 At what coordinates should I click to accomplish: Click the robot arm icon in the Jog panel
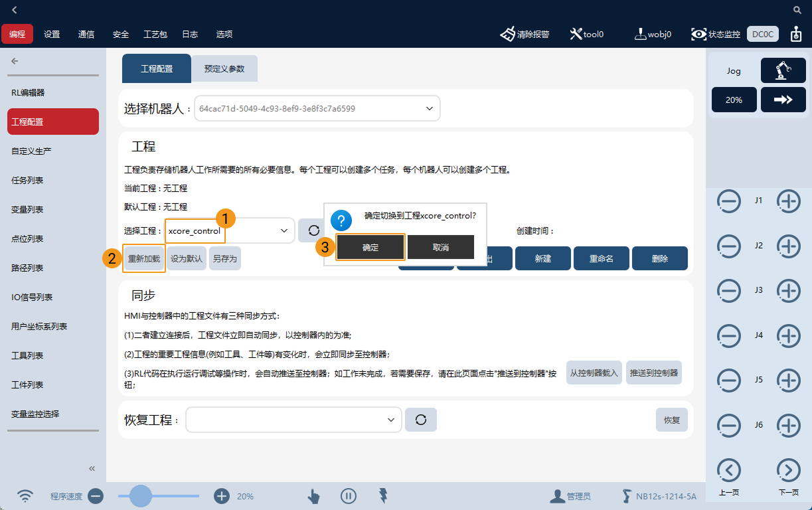click(x=783, y=70)
